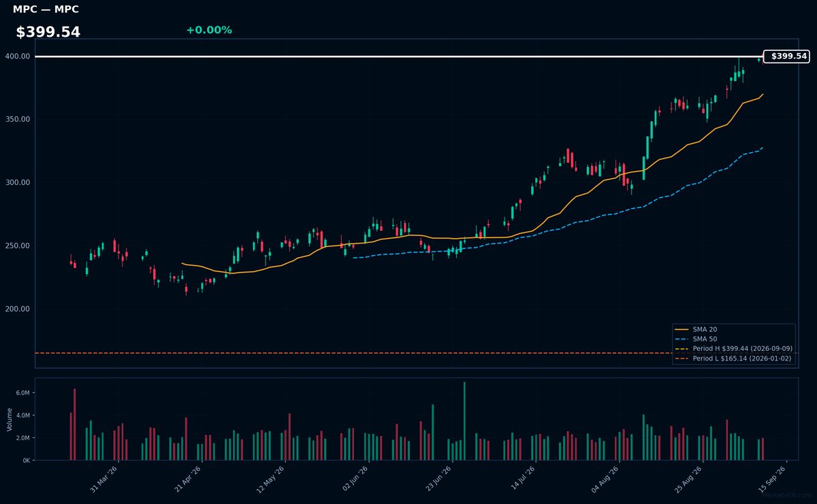The height and width of the screenshot is (504, 817).
Task: Click the 2.0M volume axis label
Action: pos(22,438)
